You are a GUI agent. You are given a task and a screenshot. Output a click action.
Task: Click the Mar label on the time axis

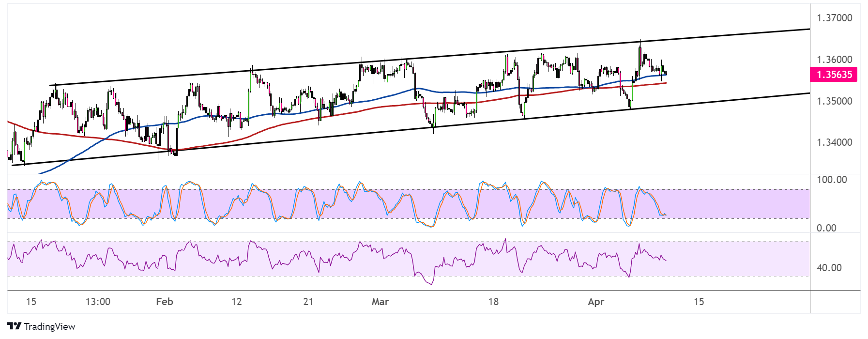pos(380,302)
